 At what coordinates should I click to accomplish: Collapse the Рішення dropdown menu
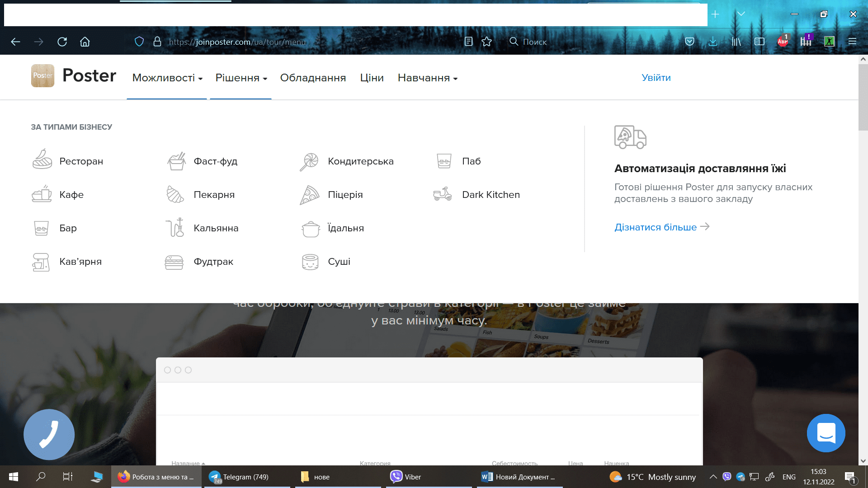pos(241,78)
